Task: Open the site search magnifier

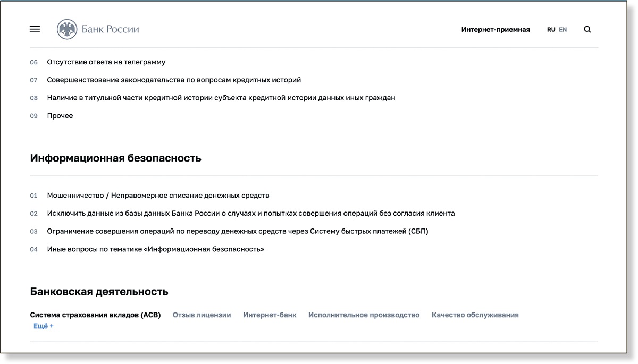Action: click(x=587, y=30)
